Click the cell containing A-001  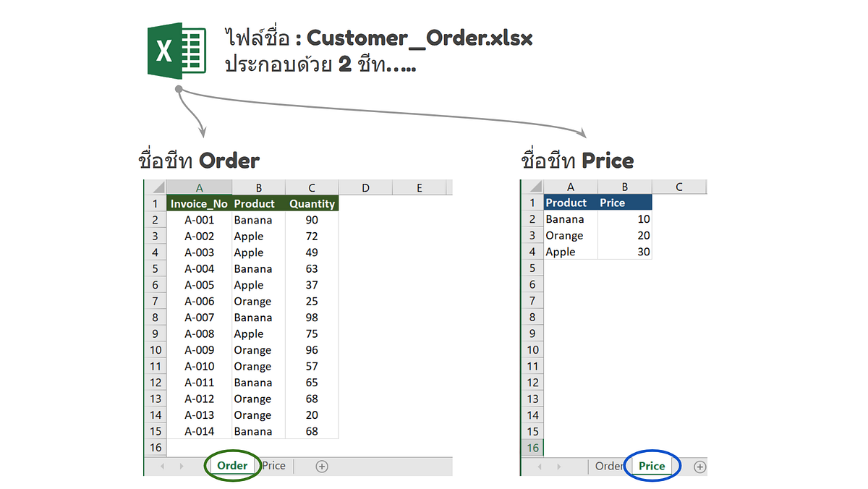[x=199, y=219]
